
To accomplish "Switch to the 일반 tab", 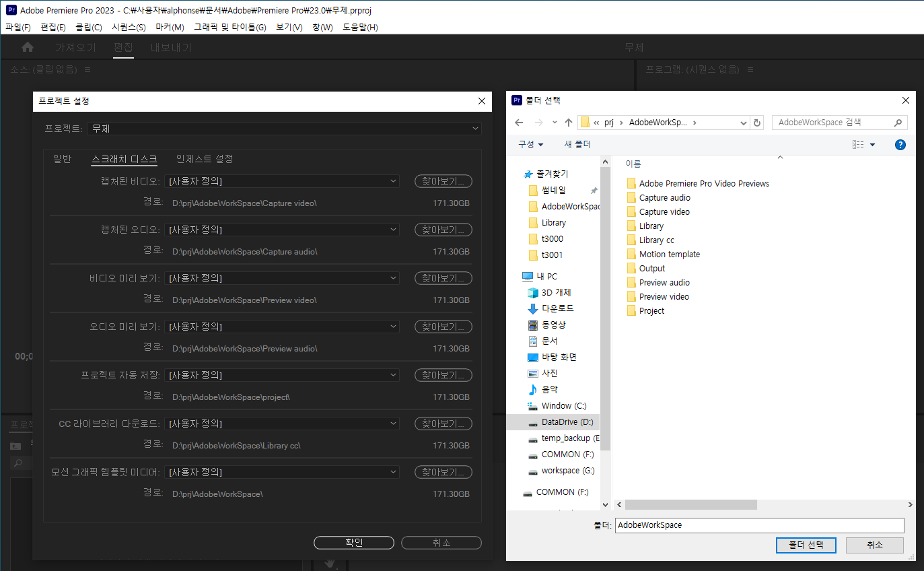I will [62, 159].
